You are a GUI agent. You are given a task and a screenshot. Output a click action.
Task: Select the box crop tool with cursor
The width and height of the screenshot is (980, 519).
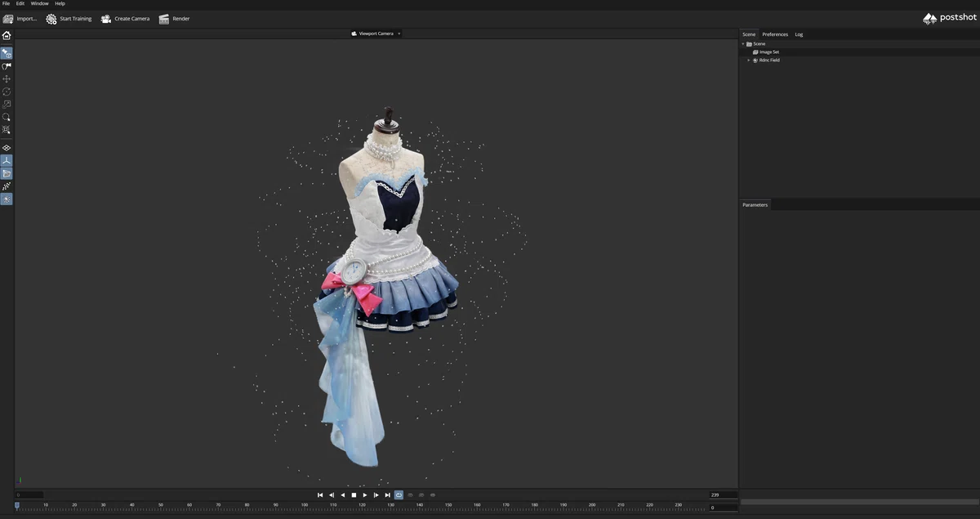point(7,130)
